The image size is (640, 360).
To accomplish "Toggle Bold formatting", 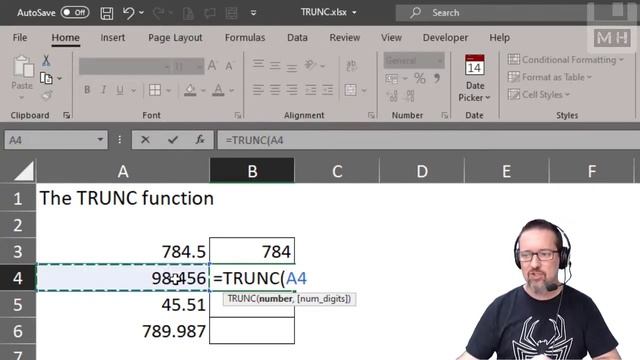I will (87, 90).
